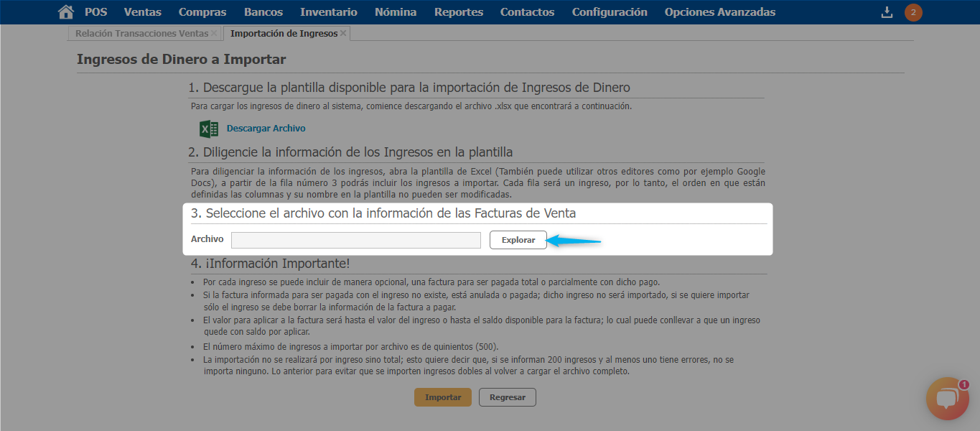Open Opciones Avanzadas menu
Viewport: 980px width, 431px height.
[719, 12]
